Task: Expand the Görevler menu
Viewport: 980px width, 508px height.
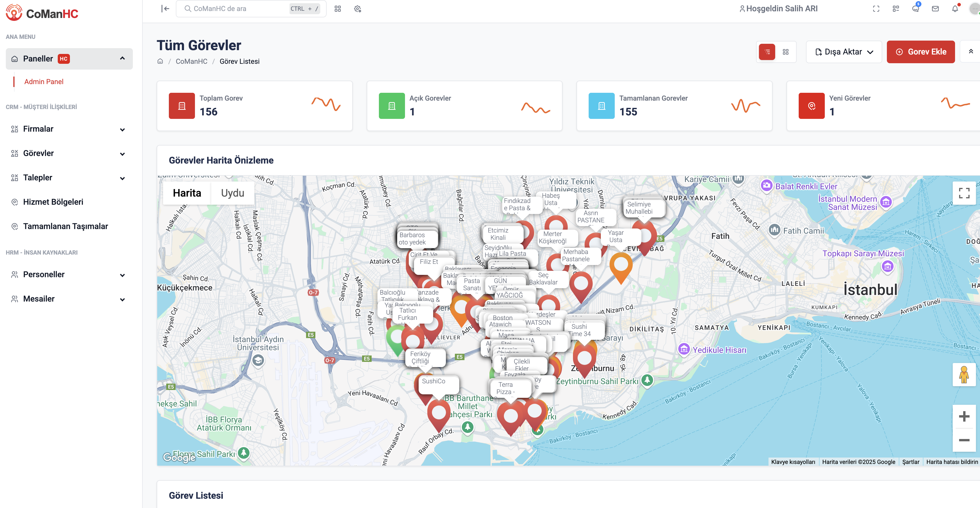Action: 69,153
